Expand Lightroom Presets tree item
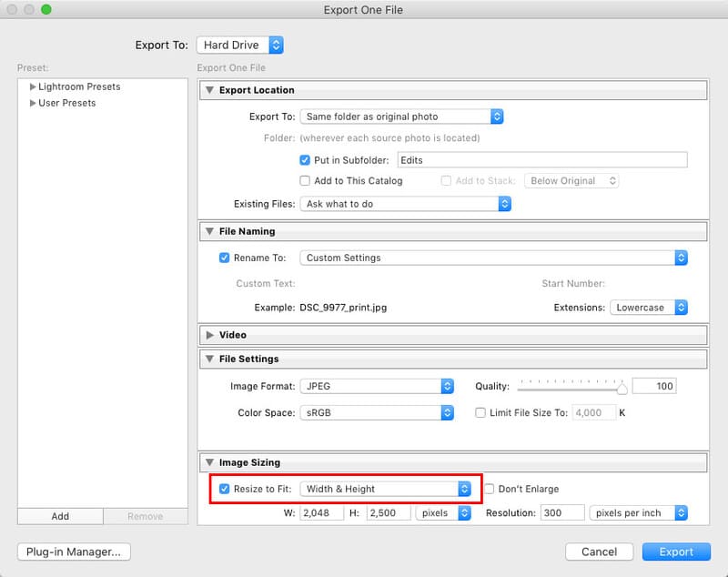 pos(33,86)
